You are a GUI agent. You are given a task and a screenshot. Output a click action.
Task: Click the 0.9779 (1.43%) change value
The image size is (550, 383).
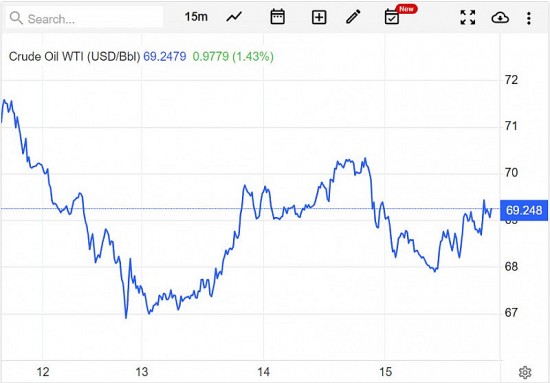(x=233, y=56)
